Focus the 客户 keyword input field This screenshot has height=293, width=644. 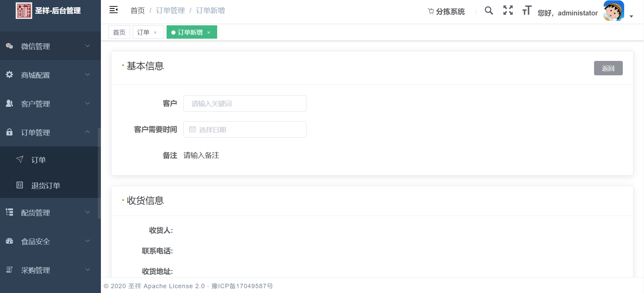[245, 103]
